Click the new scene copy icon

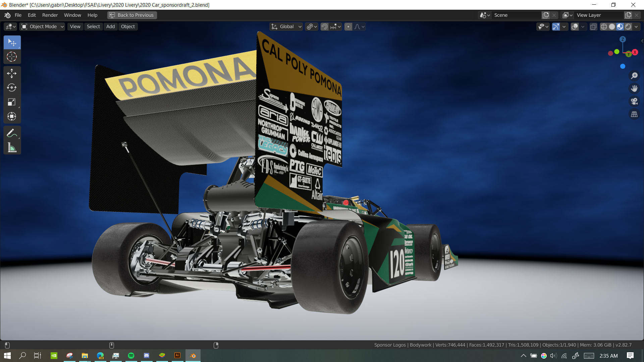coord(546,15)
